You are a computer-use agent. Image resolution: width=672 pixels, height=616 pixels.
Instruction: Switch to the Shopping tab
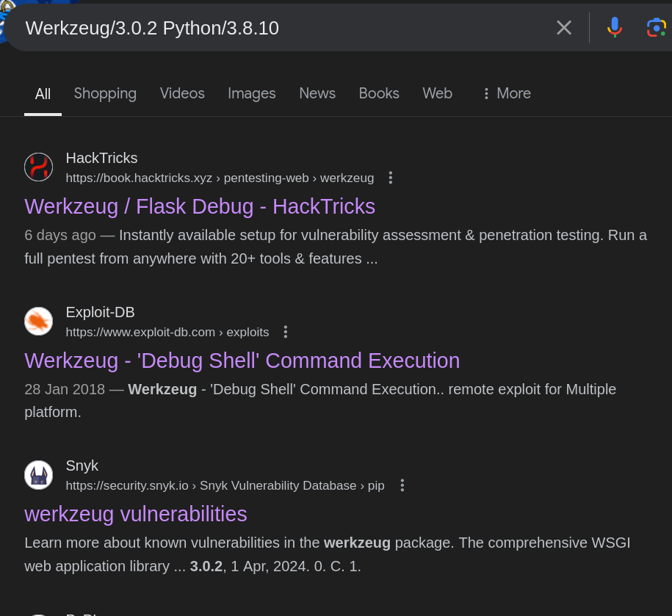point(105,93)
